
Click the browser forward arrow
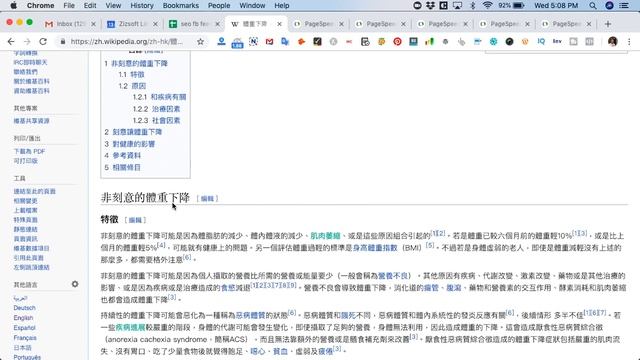pos(27,42)
